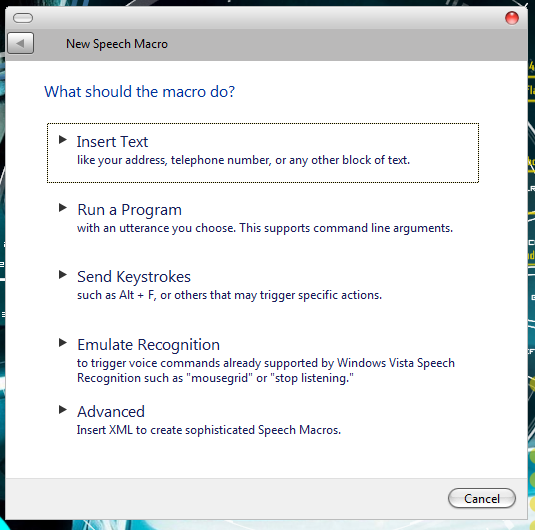
Task: Cancel the New Speech Macro dialog
Action: click(481, 498)
